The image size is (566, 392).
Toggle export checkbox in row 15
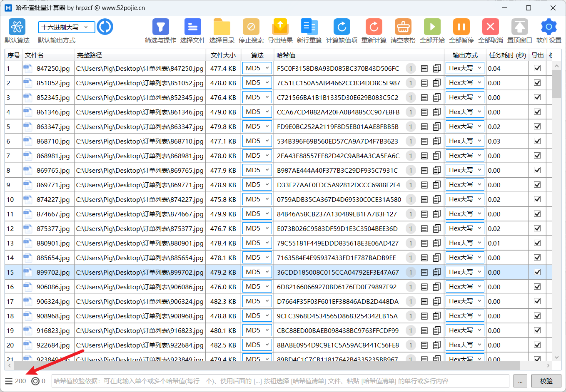click(537, 272)
